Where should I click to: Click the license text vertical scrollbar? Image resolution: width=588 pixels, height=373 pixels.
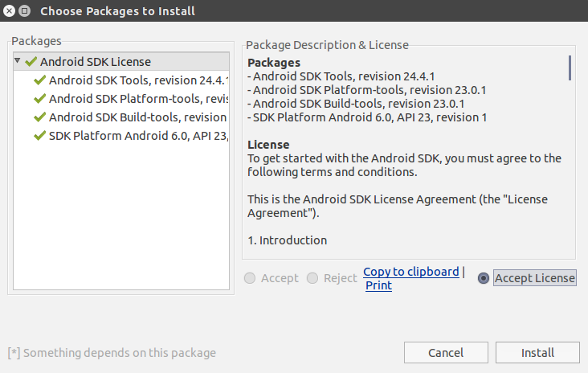pyautogui.click(x=570, y=68)
